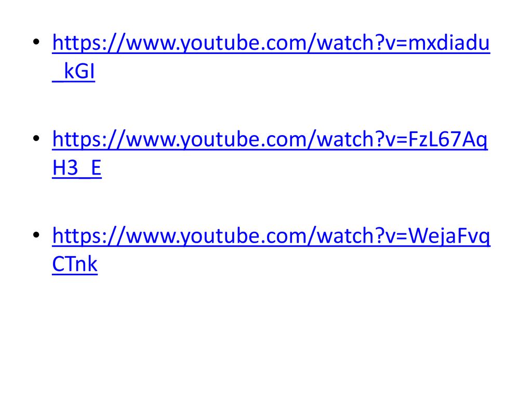This screenshot has height=399, width=532.
Task: Select the bullet beside the WejaFvq link
Action: 36,235
